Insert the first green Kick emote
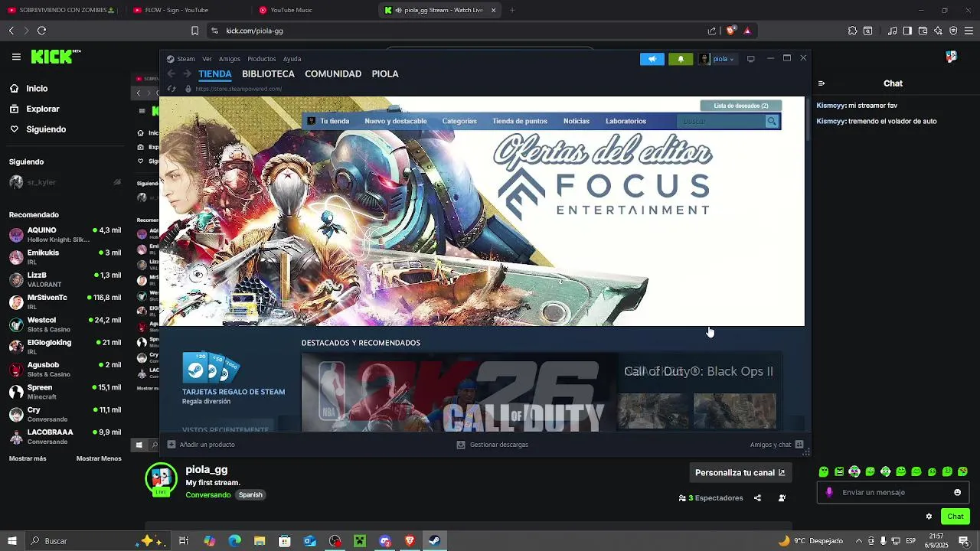This screenshot has width=980, height=551. coord(824,472)
